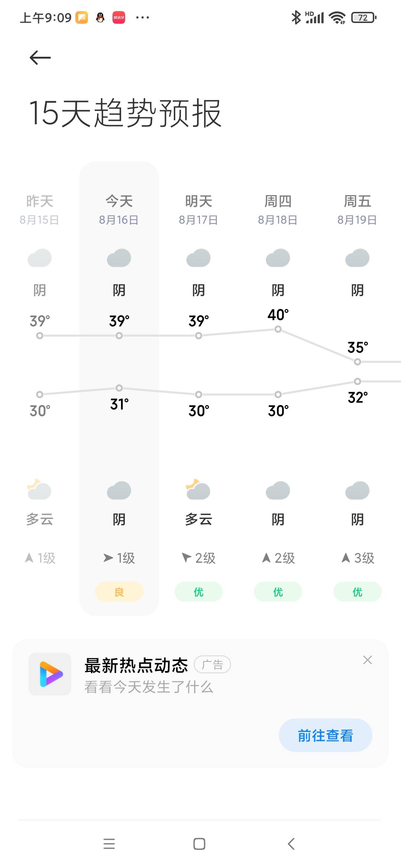This screenshot has width=401, height=868.
Task: Select the 明天 8月17日 column header
Action: click(198, 210)
